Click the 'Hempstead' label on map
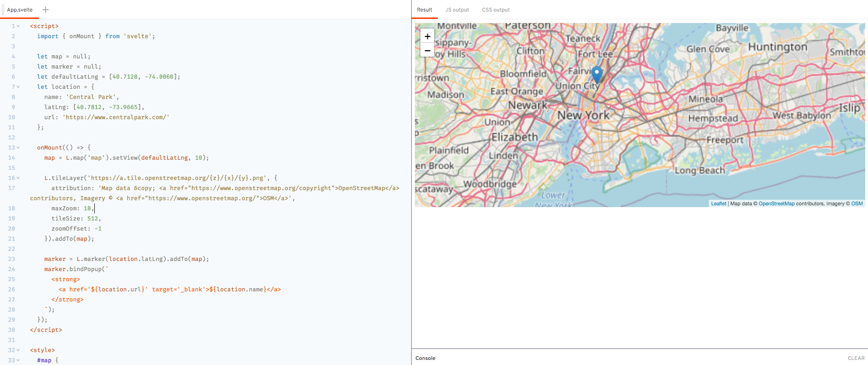The image size is (868, 365). click(x=713, y=118)
